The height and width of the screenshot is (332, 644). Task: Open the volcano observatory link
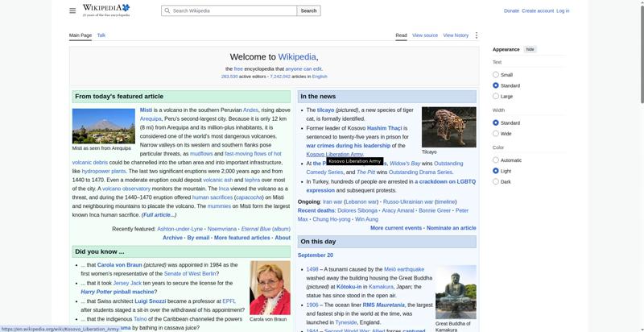coord(126,189)
